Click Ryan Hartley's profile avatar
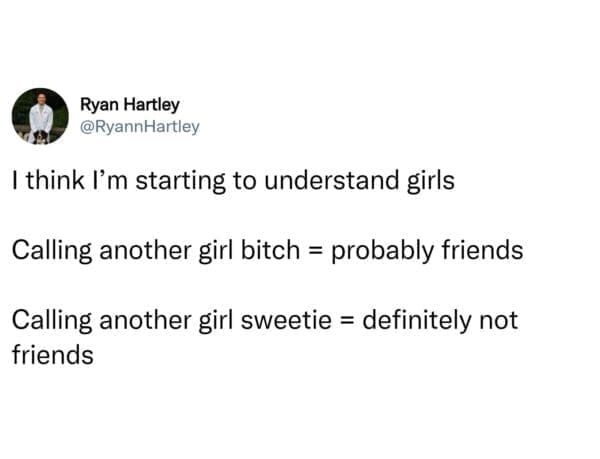The height and width of the screenshot is (459, 600). [41, 116]
